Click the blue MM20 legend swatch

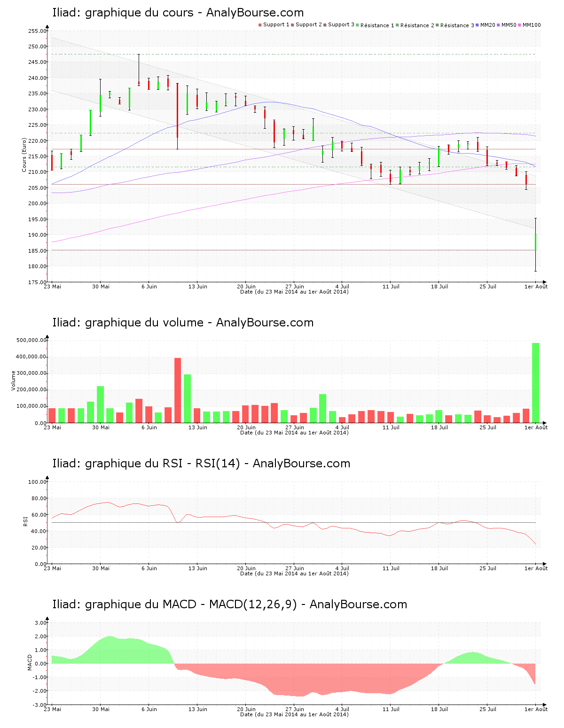[478, 25]
